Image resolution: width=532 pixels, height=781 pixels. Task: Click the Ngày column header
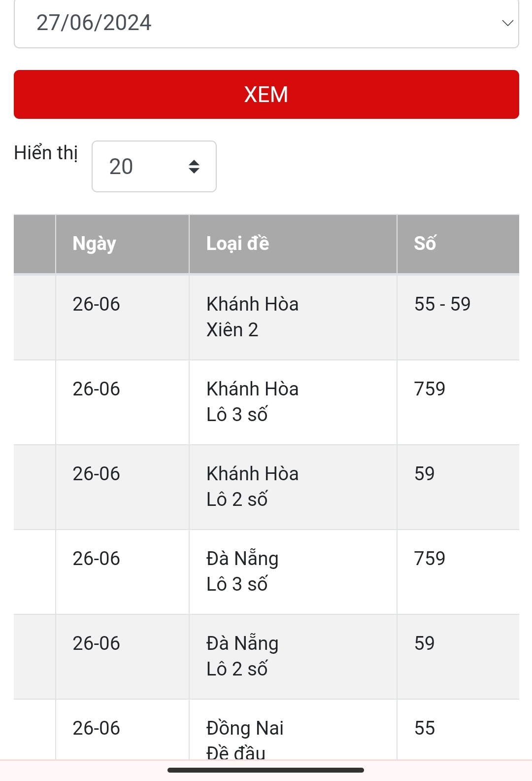pyautogui.click(x=95, y=244)
